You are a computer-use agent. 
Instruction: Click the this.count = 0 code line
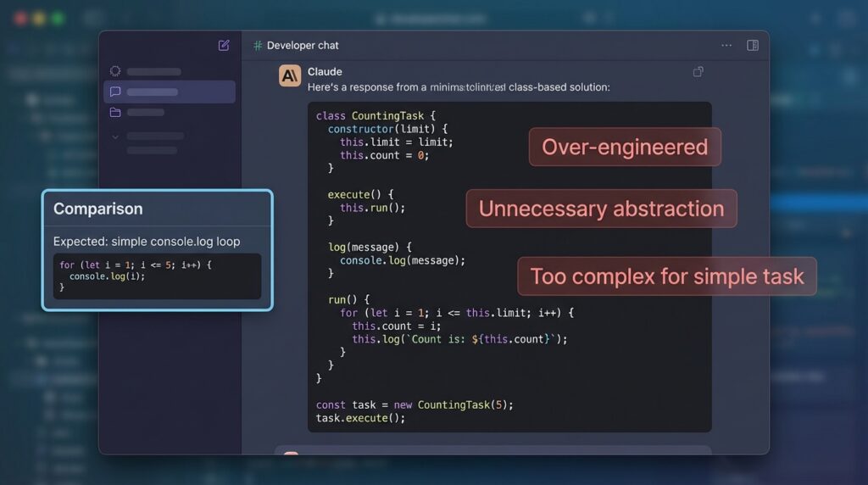(384, 155)
